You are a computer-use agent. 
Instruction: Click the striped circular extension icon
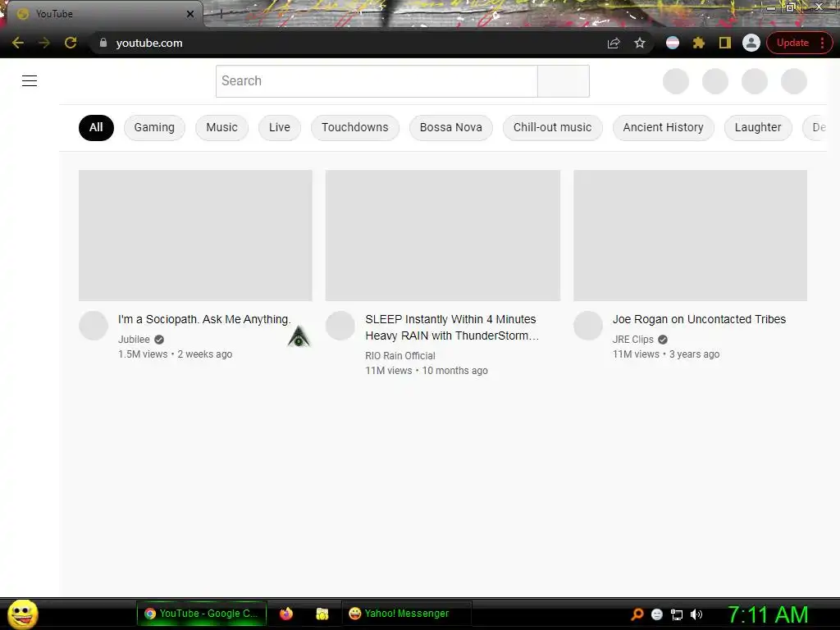point(673,43)
